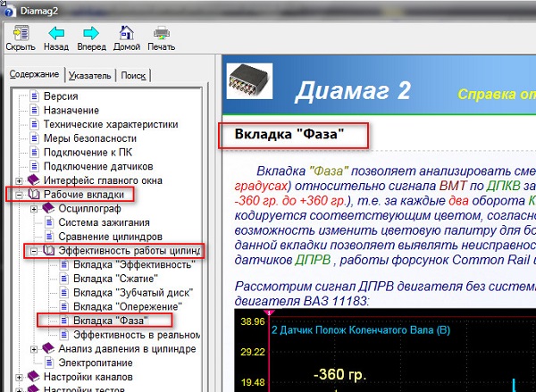Click the "-360 гр." chart label
Screen dimensions: 536x392
(339, 374)
